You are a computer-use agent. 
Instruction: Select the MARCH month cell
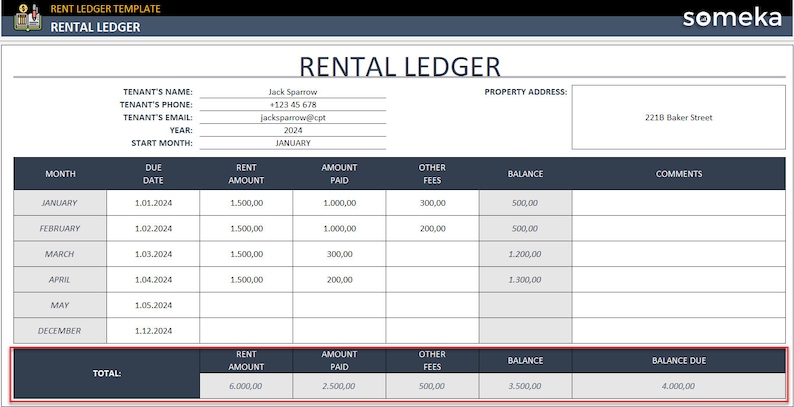(60, 254)
